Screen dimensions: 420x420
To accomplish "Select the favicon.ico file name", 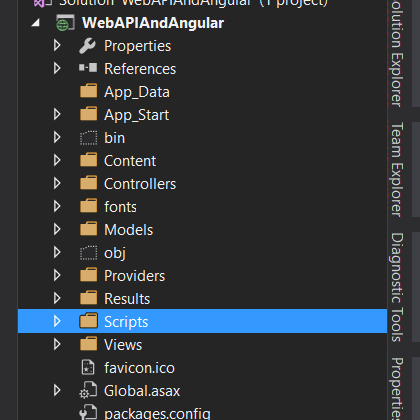I will coord(139,368).
